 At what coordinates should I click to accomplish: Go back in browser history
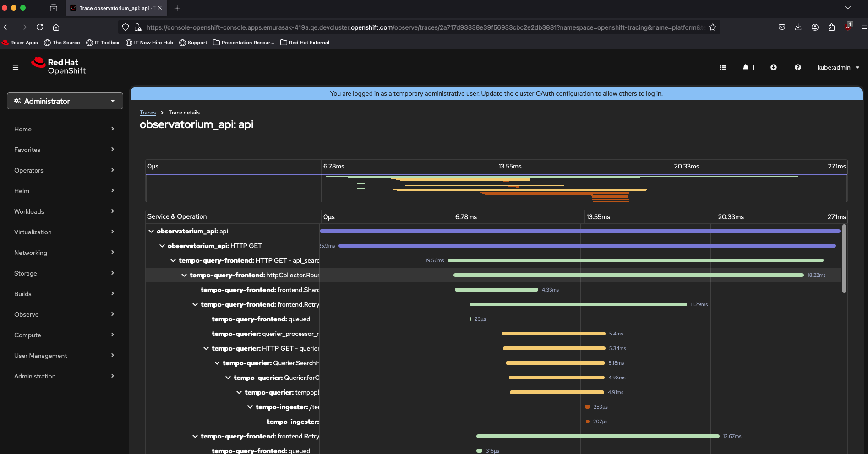(x=7, y=27)
